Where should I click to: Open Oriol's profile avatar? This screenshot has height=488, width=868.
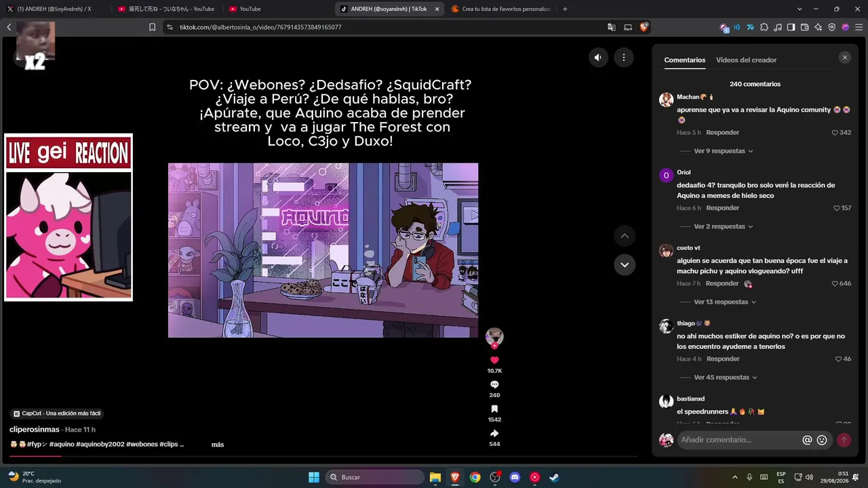tap(666, 175)
